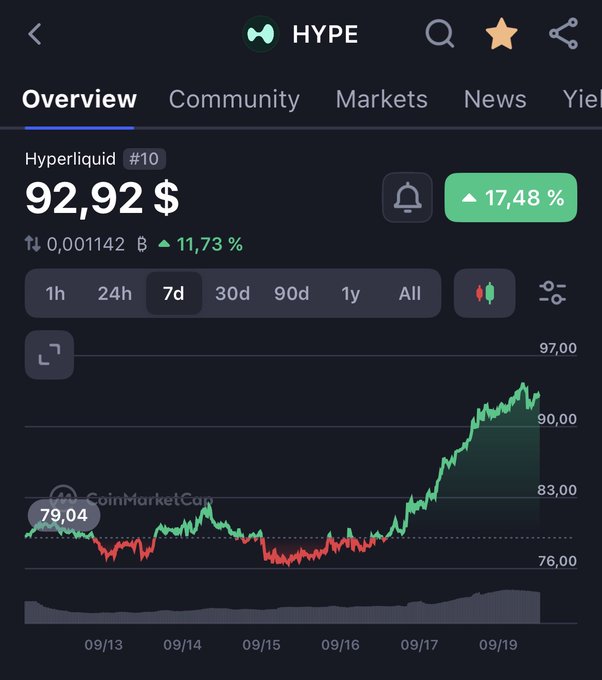602x680 pixels.
Task: Tap the share icon
Action: click(x=563, y=33)
